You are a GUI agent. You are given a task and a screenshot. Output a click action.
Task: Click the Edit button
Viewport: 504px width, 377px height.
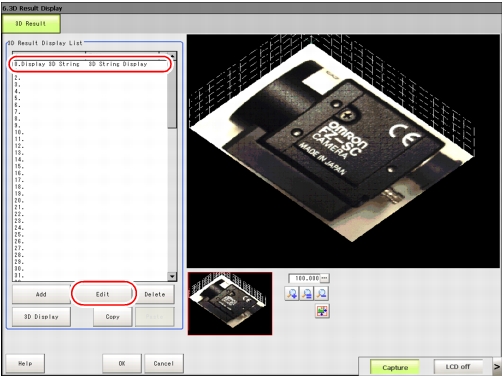103,294
